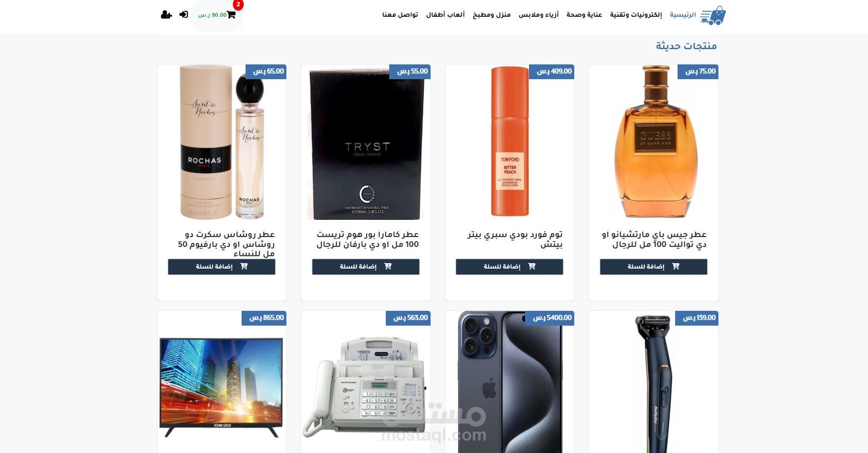Open the shopping cart icon in header
The width and height of the screenshot is (868, 453).
tap(231, 15)
